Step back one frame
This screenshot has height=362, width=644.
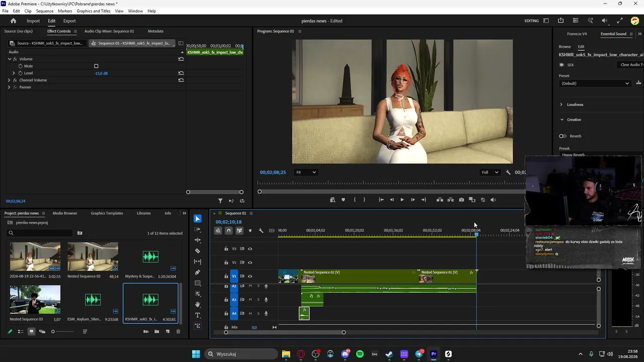[392, 200]
